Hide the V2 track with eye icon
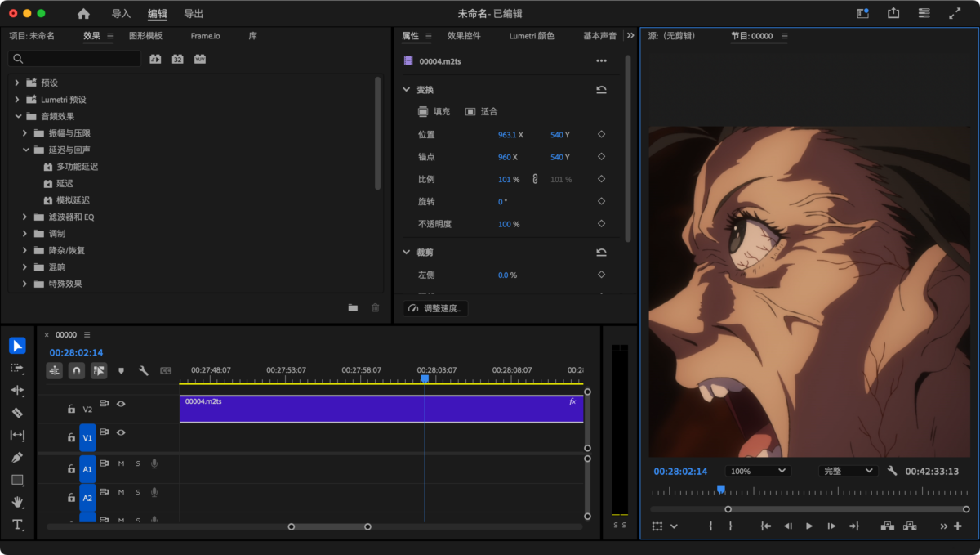Screen dimensions: 980x555 (121, 404)
